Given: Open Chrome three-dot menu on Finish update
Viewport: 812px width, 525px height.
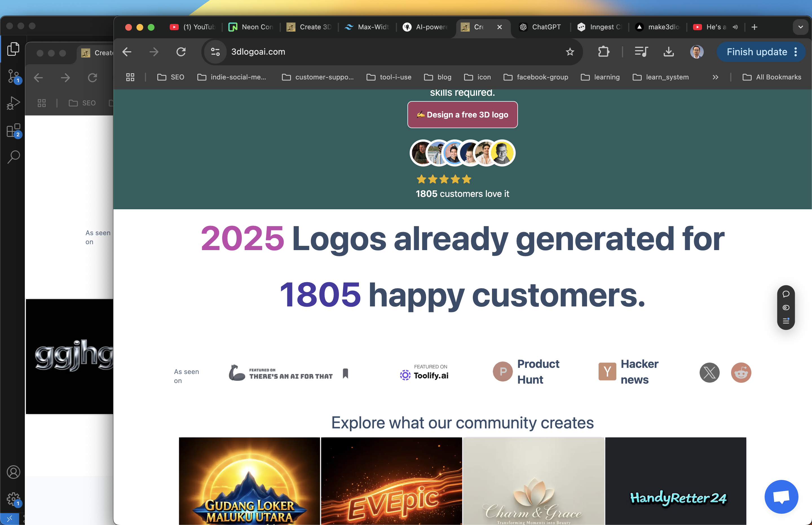Looking at the screenshot, I should (x=796, y=52).
